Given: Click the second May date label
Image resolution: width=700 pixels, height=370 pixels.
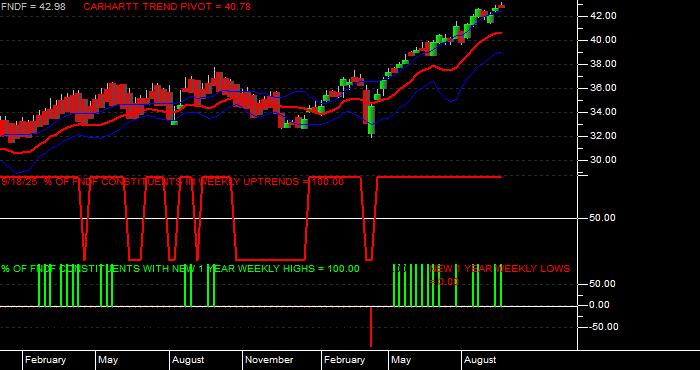Looking at the screenshot, I should click(401, 360).
